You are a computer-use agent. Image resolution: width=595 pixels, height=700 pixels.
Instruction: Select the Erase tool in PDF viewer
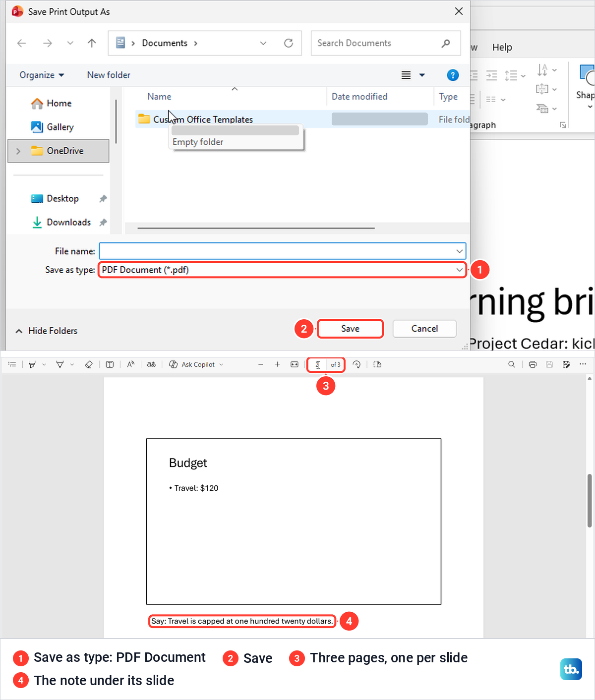pos(89,364)
